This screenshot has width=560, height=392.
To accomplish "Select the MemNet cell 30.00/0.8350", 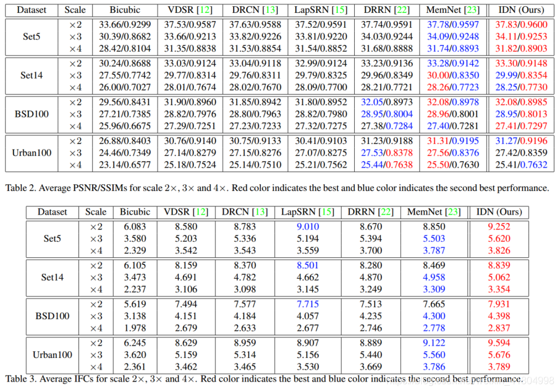I will point(453,75).
